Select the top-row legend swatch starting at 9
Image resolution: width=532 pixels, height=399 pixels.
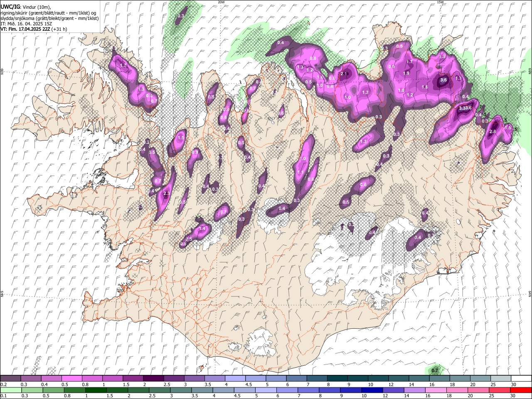[x=358, y=378]
